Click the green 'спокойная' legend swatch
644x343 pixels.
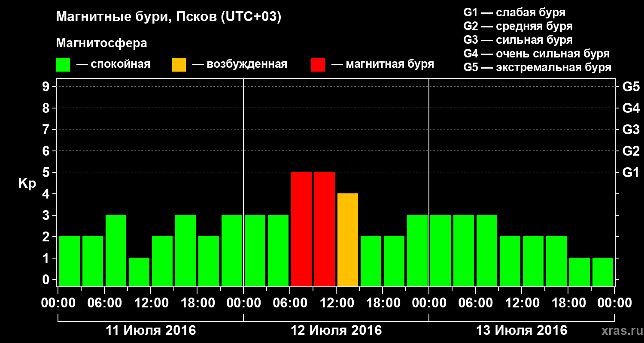63,65
